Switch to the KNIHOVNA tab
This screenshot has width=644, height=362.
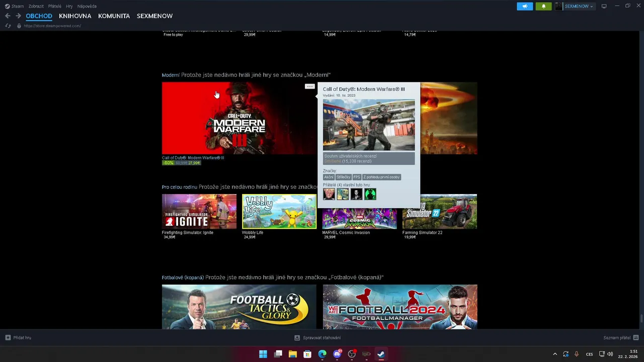[75, 16]
